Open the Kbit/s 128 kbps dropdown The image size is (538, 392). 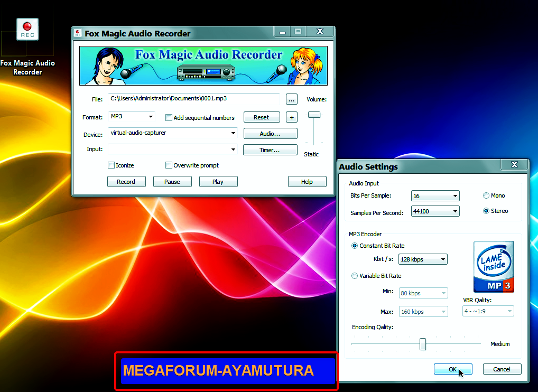point(423,259)
